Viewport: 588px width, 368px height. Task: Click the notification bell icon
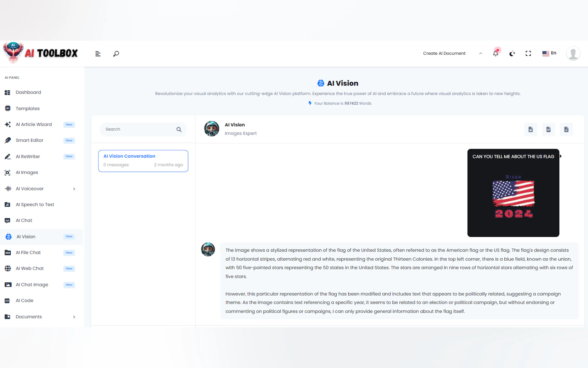point(495,53)
